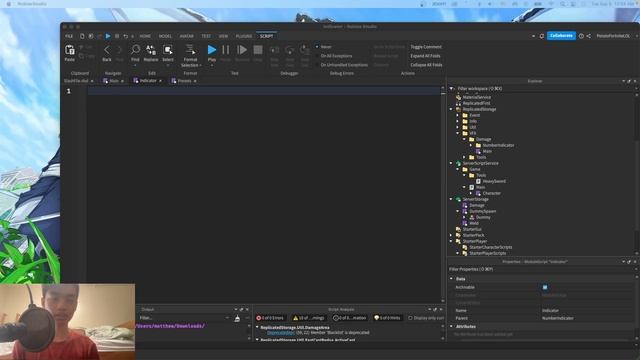The image size is (640, 360).
Task: Click the Pause playtest button
Action: click(225, 50)
